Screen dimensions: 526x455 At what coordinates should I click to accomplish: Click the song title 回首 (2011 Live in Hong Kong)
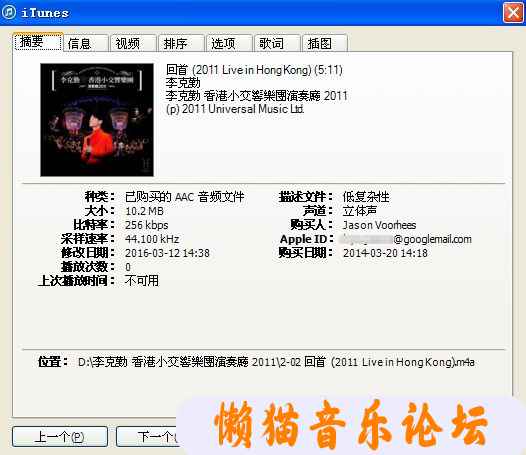254,70
